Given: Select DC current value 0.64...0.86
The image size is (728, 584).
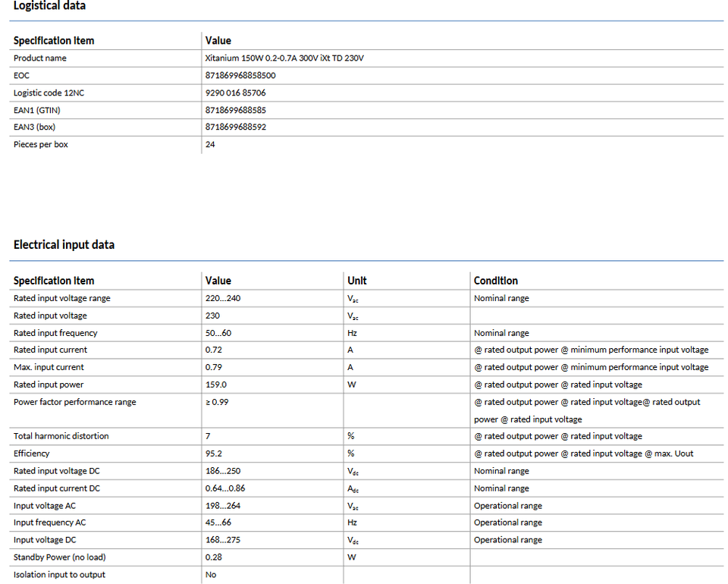Looking at the screenshot, I should (x=225, y=488).
